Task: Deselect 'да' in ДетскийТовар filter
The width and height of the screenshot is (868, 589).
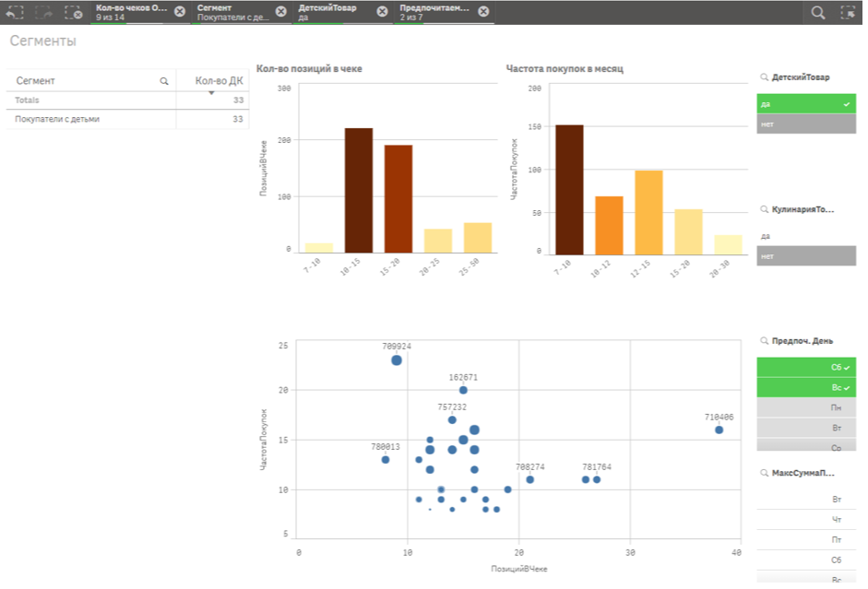Action: 805,104
